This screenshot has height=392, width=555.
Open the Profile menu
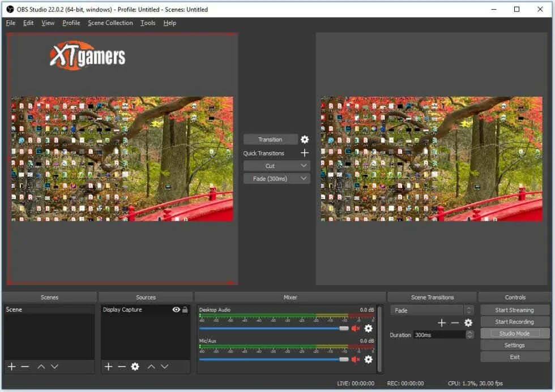[x=71, y=23]
